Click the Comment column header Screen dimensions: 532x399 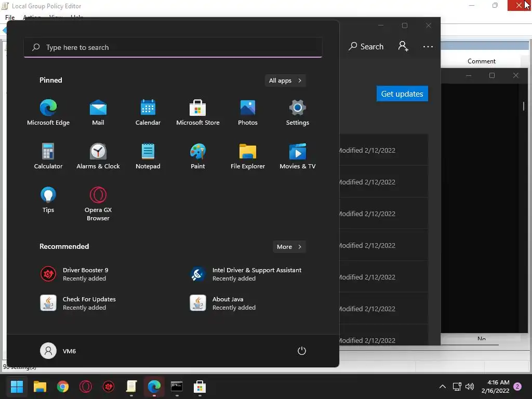point(481,61)
